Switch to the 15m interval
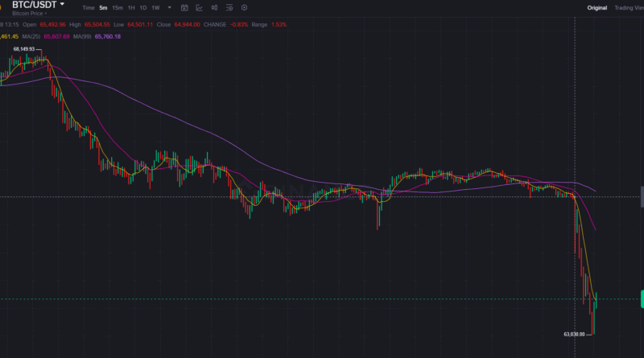 118,8
